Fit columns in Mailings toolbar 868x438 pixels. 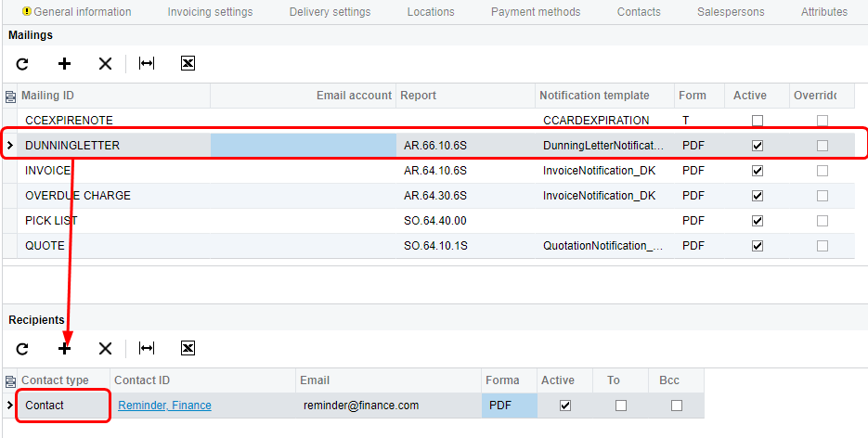pyautogui.click(x=147, y=64)
